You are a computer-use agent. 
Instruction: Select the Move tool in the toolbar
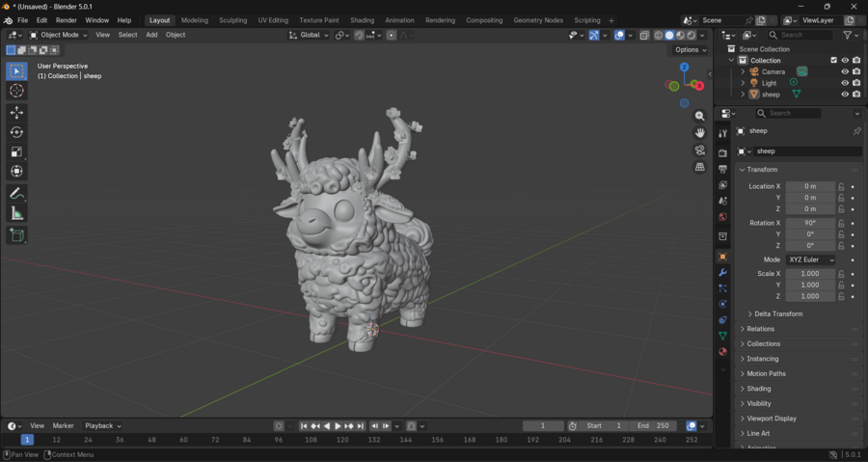16,113
